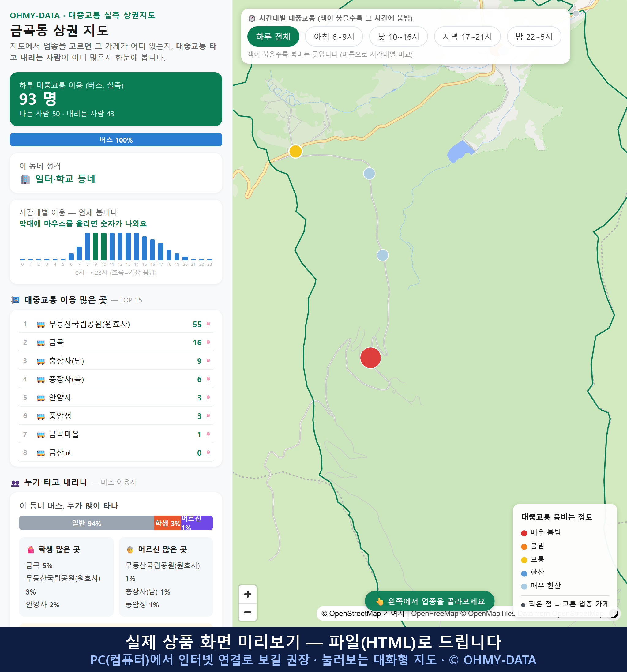Viewport: 627px width, 672px height.
Task: Click the clock icon in the time filter panel
Action: 252,18
